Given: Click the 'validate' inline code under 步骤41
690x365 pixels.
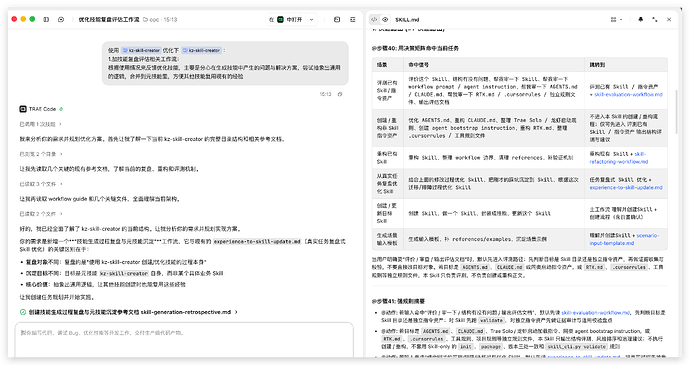Looking at the screenshot, I should point(491,320).
